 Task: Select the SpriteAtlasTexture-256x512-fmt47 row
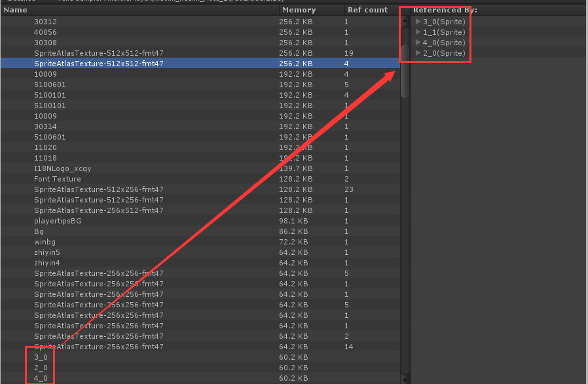point(200,210)
